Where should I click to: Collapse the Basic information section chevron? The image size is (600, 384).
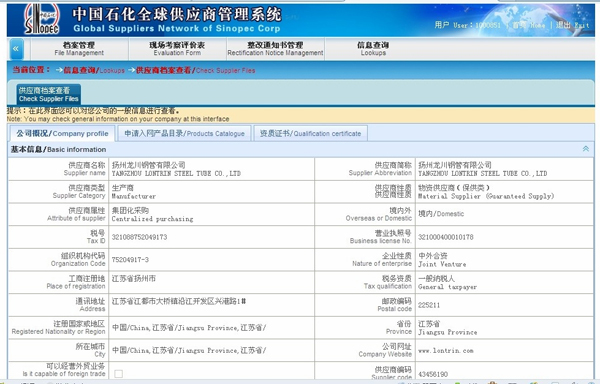tap(585, 149)
